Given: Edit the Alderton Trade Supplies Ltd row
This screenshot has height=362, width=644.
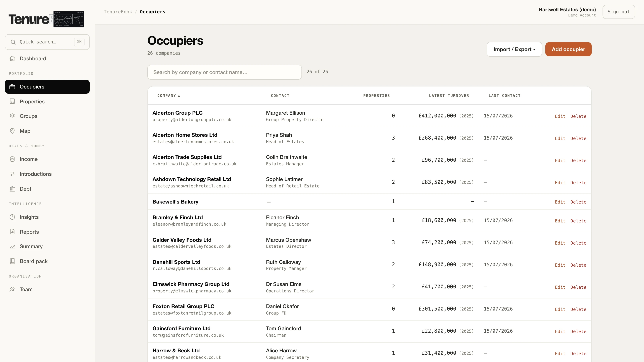Looking at the screenshot, I should (x=560, y=161).
